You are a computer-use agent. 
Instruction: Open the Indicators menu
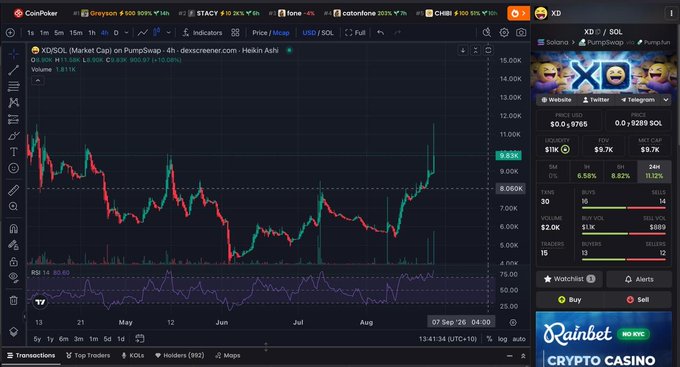click(202, 33)
